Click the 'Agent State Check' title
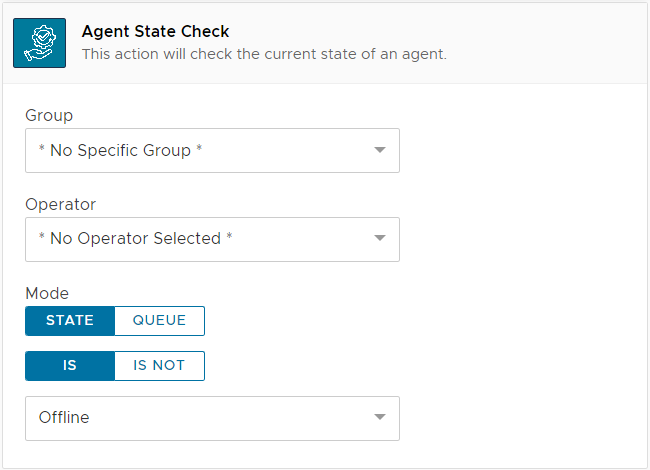 [x=155, y=32]
